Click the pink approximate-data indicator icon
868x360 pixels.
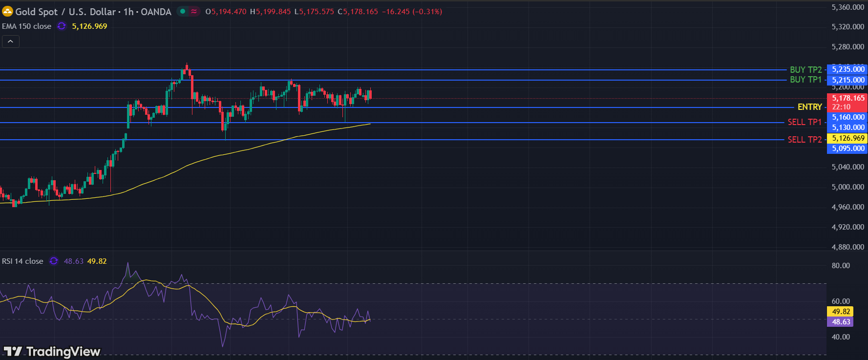[x=194, y=11]
